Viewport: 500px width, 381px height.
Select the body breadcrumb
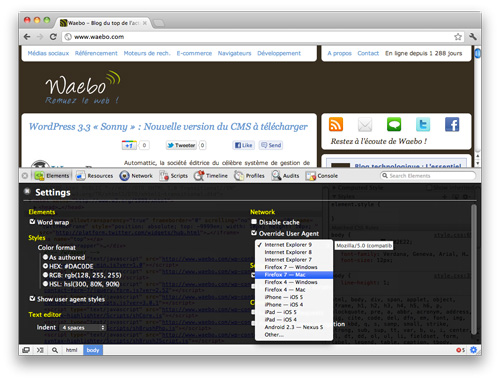(93, 350)
